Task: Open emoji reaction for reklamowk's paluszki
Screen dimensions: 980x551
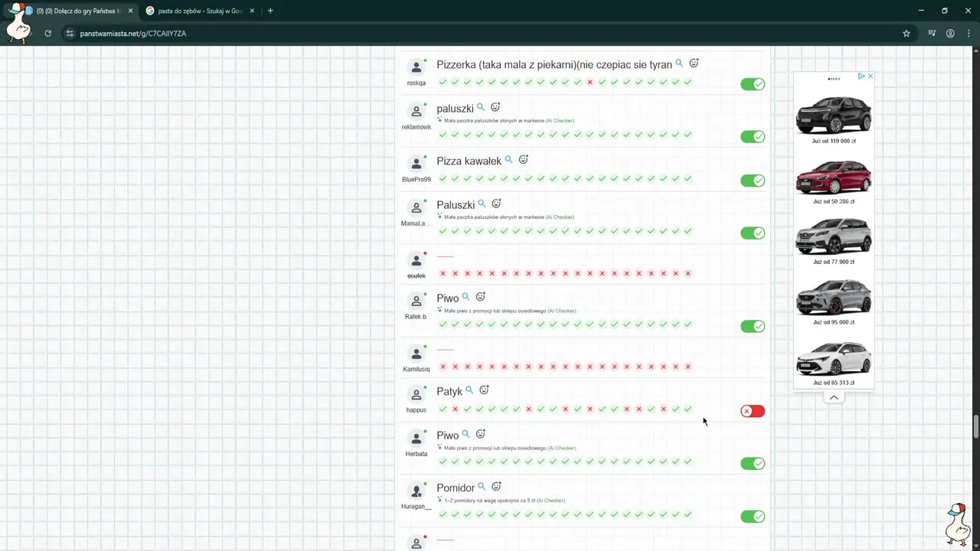Action: (x=495, y=107)
